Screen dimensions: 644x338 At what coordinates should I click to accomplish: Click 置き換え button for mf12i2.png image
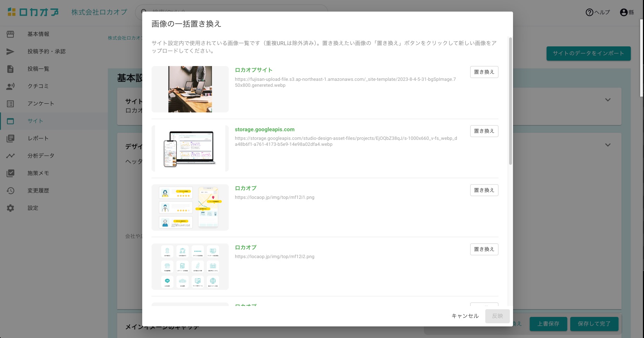pos(484,249)
